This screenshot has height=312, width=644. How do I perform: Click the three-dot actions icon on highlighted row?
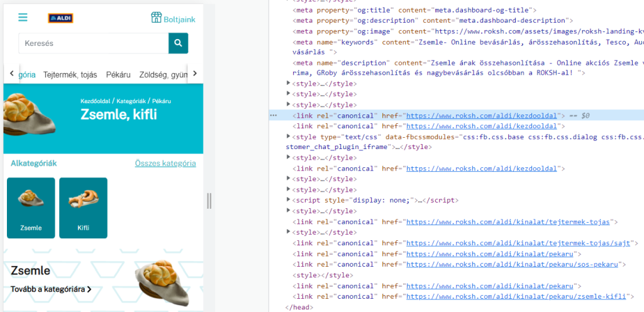pyautogui.click(x=273, y=116)
